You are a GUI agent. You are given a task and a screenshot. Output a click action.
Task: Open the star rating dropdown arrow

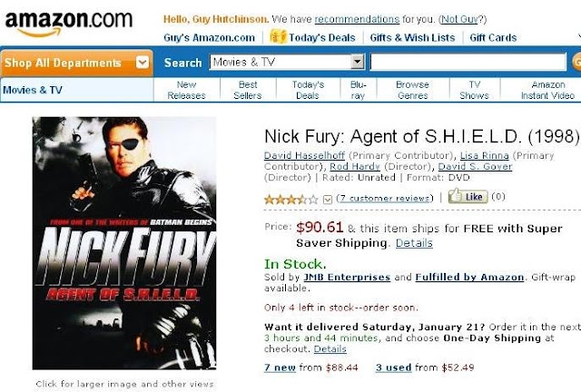click(328, 199)
